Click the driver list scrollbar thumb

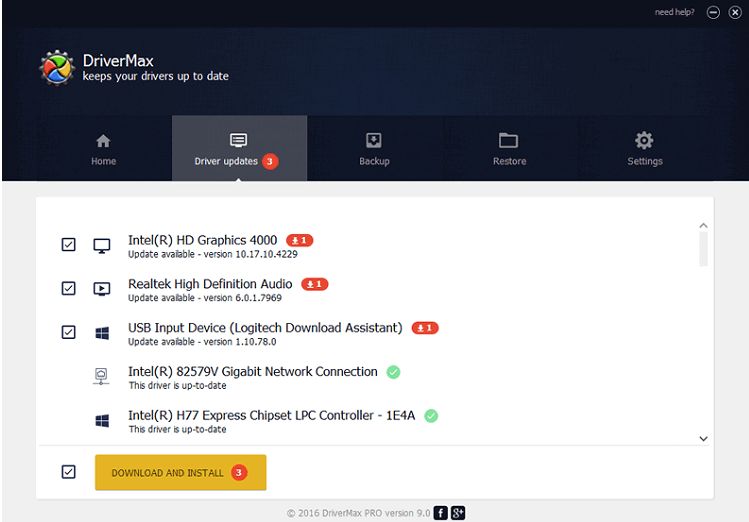click(x=703, y=249)
